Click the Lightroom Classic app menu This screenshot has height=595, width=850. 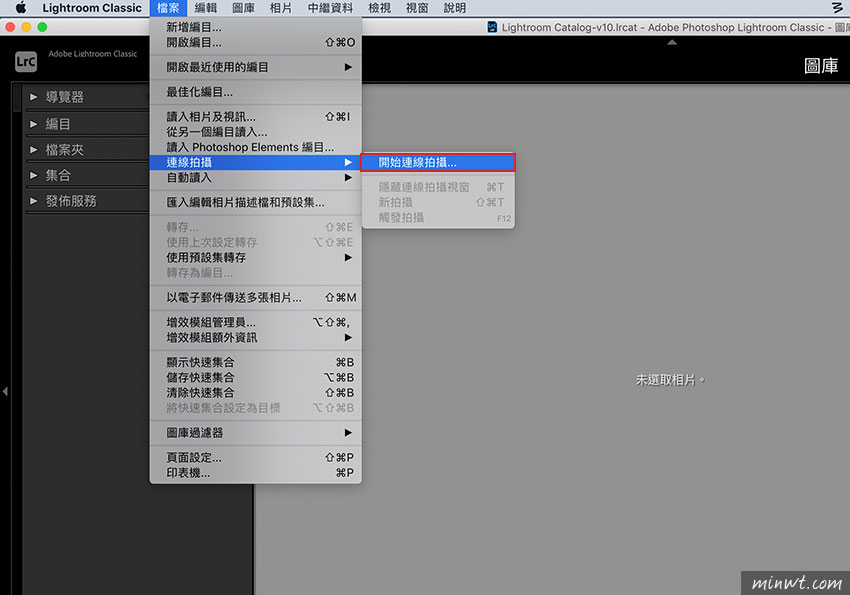(x=92, y=8)
